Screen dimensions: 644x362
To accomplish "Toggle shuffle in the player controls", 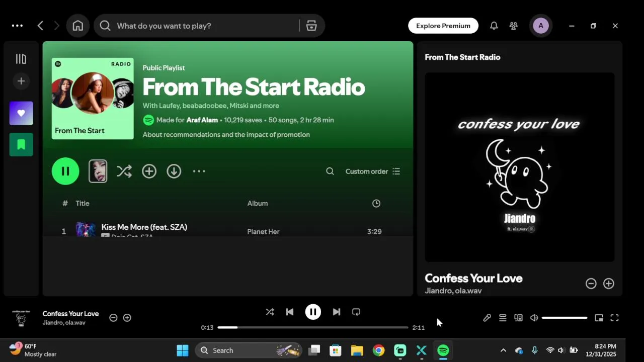I will pos(270,312).
